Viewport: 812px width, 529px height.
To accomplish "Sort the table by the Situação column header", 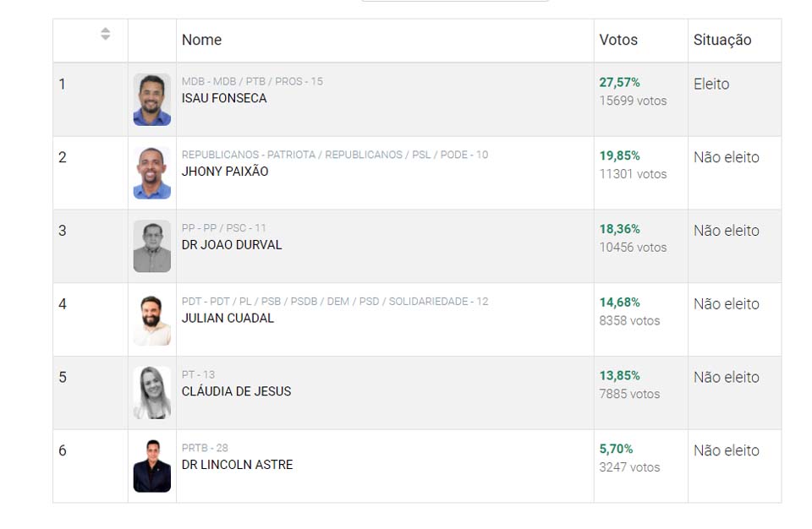I will click(x=721, y=40).
